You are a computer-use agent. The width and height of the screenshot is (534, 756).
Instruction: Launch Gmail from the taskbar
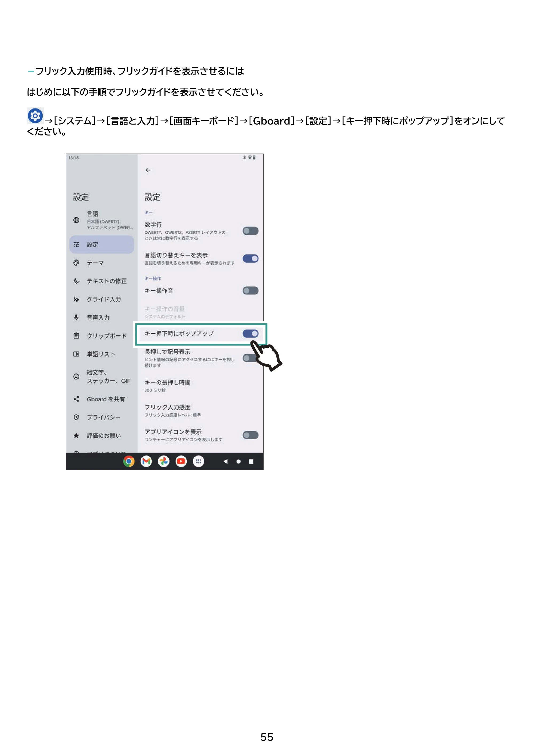(x=146, y=461)
